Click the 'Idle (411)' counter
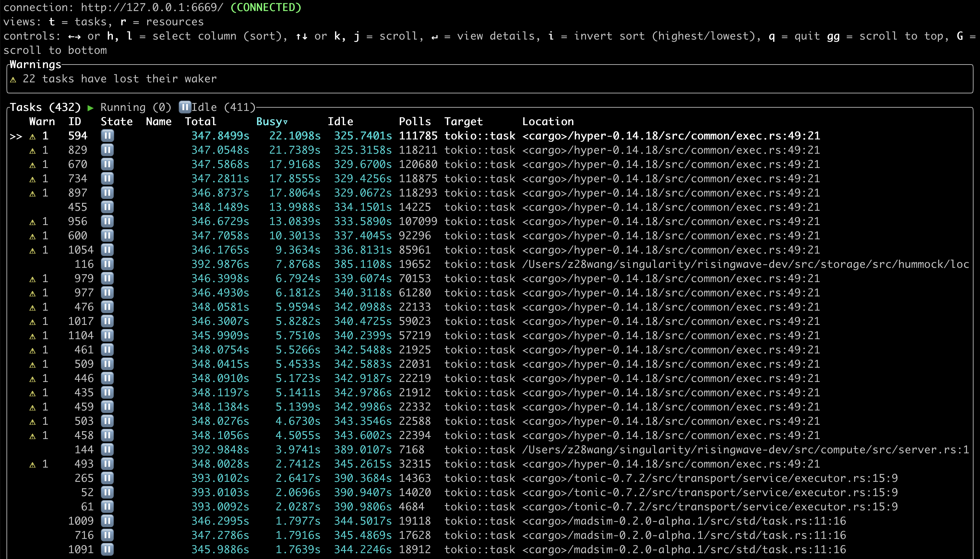This screenshot has width=980, height=559. [x=224, y=107]
